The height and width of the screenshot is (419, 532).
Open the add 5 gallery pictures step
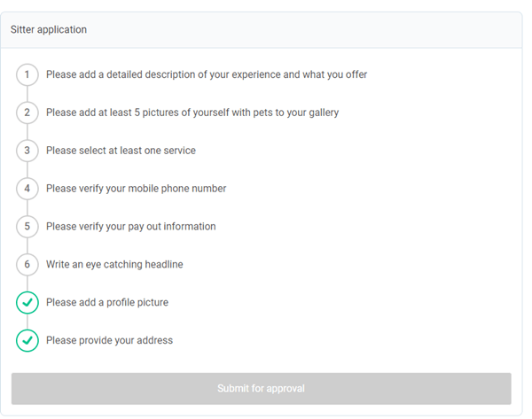(192, 113)
